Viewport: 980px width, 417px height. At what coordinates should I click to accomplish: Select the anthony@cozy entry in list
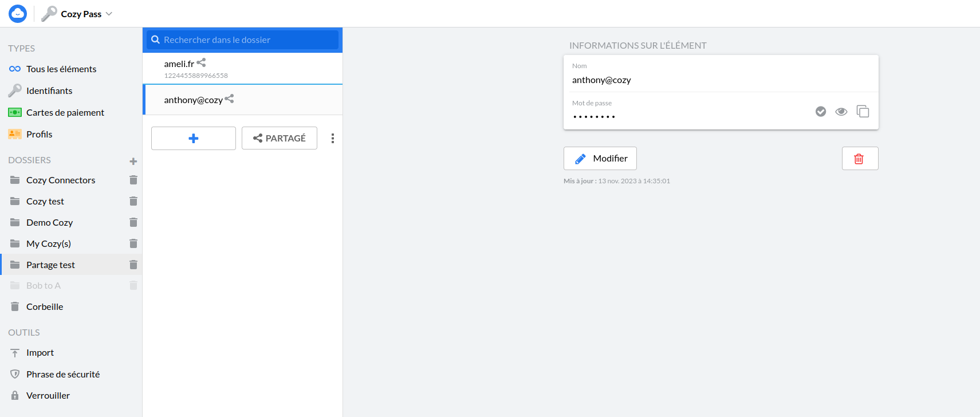point(242,100)
